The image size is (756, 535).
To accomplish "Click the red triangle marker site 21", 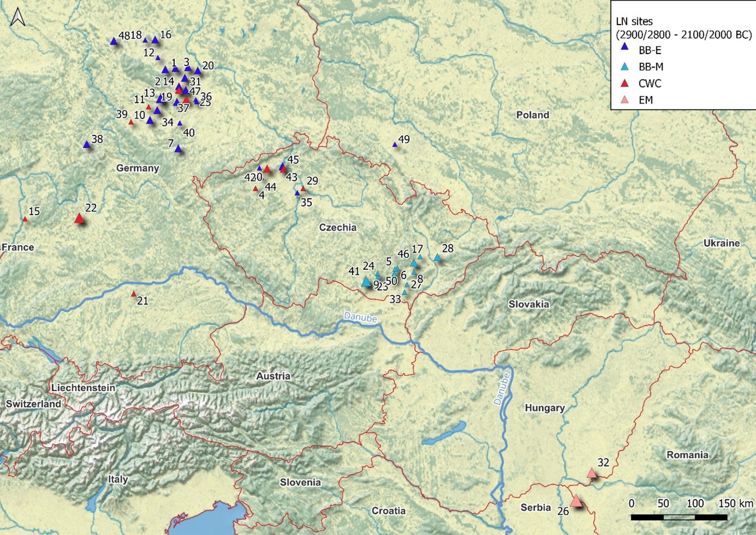I will (x=133, y=294).
